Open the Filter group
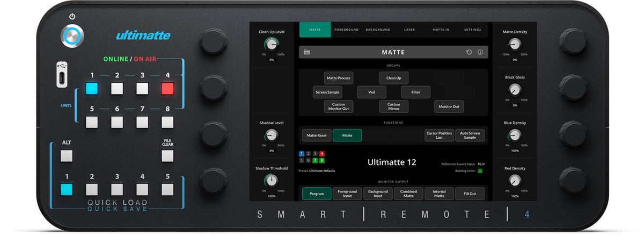This screenshot has width=644, height=235. (416, 92)
